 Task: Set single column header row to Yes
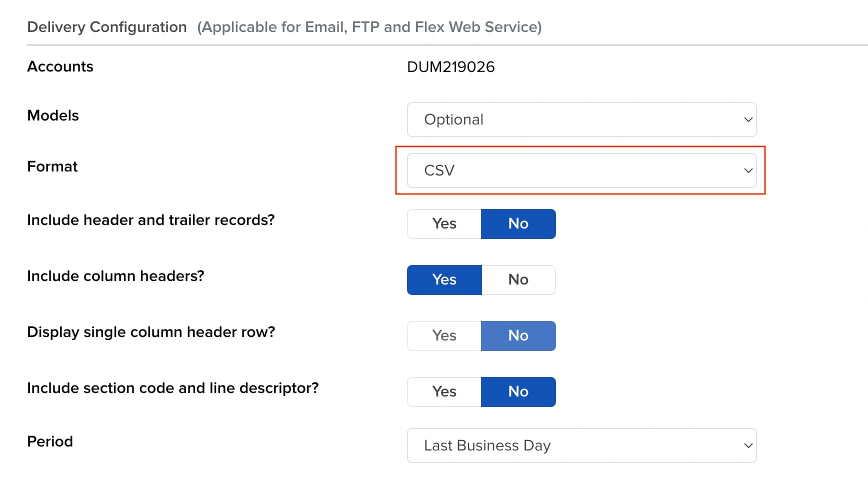click(x=444, y=335)
